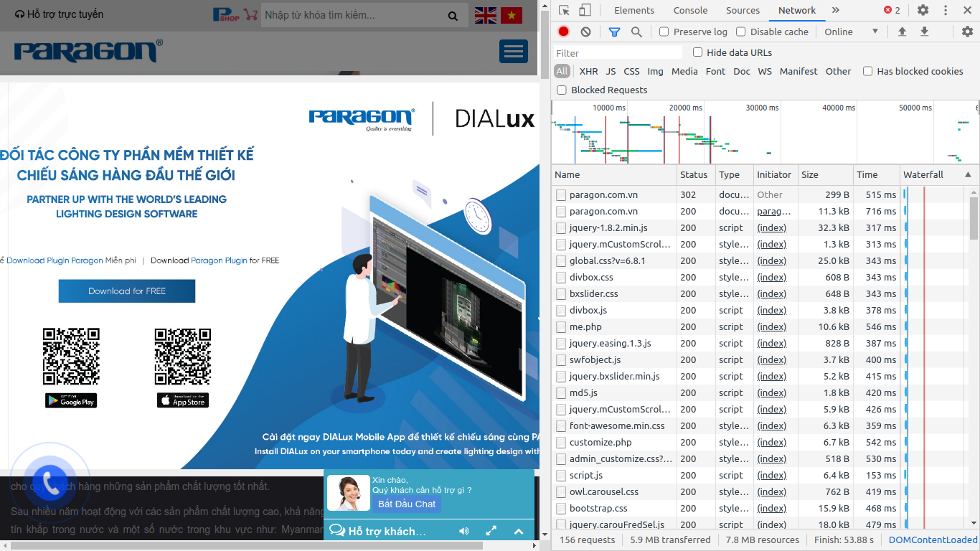980x551 pixels.
Task: Open network search magnifier icon
Action: point(636,32)
